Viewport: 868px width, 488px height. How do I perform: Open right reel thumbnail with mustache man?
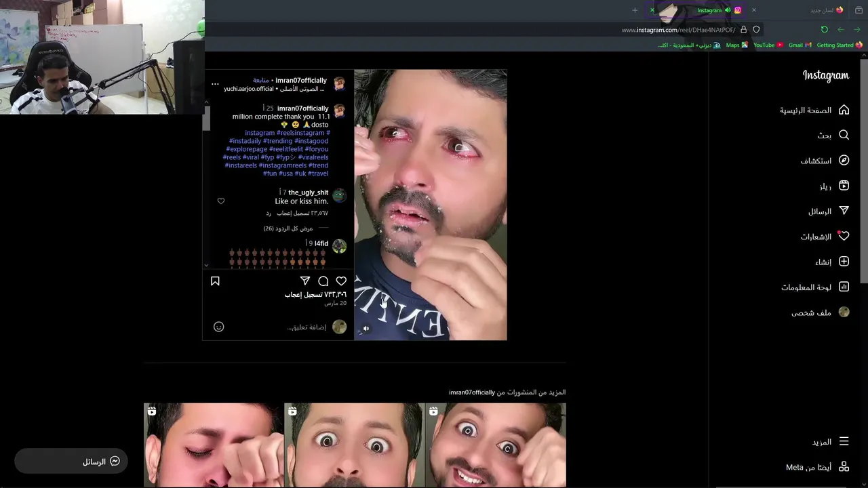coord(496,445)
